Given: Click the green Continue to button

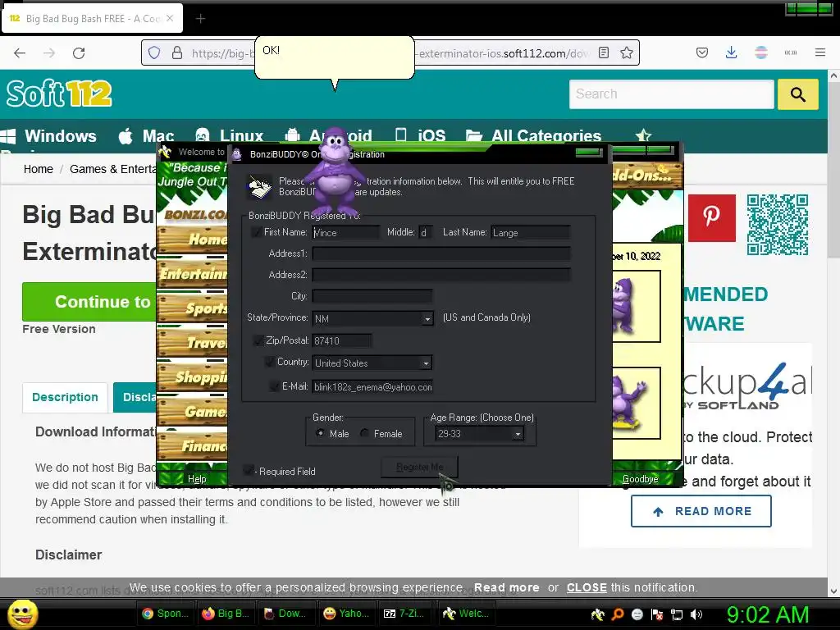Looking at the screenshot, I should point(89,302).
